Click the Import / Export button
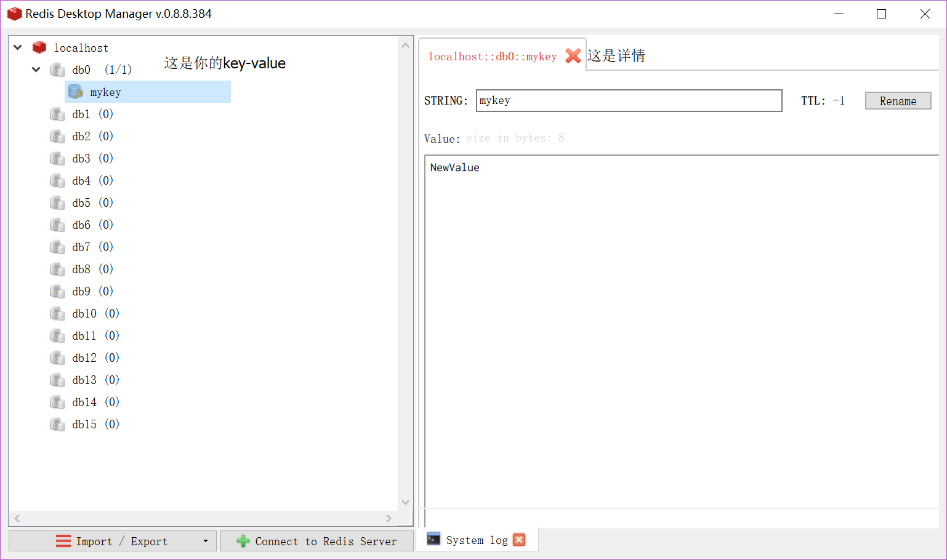Image resolution: width=947 pixels, height=560 pixels. 113,542
